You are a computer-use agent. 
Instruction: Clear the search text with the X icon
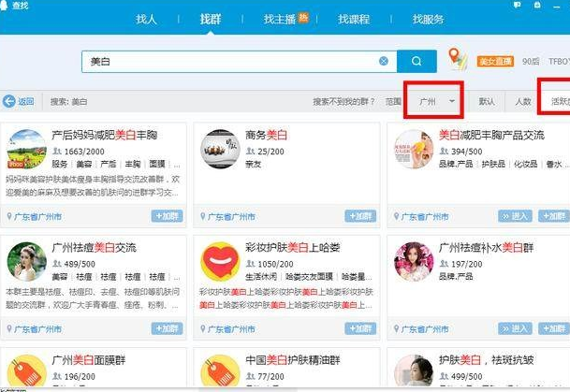point(384,61)
